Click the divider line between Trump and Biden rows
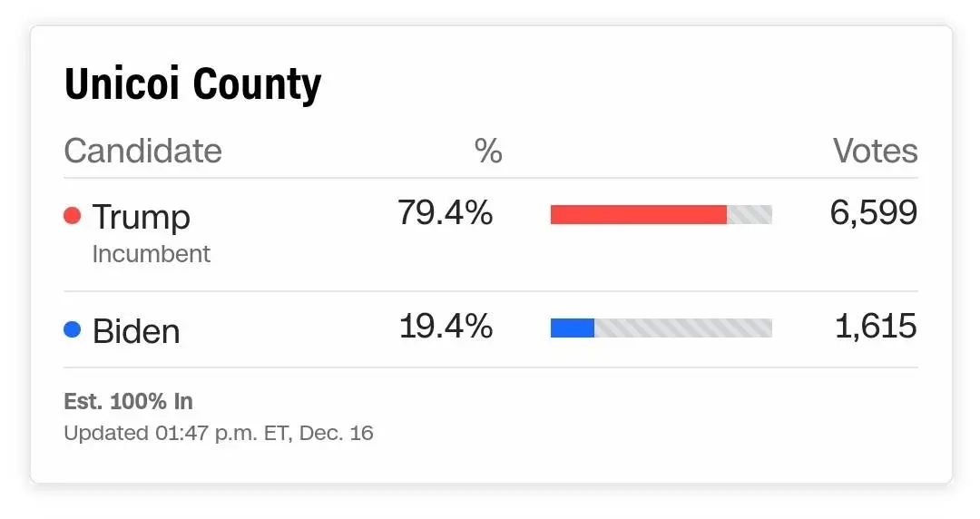This screenshot has width=980, height=519. coord(490,291)
